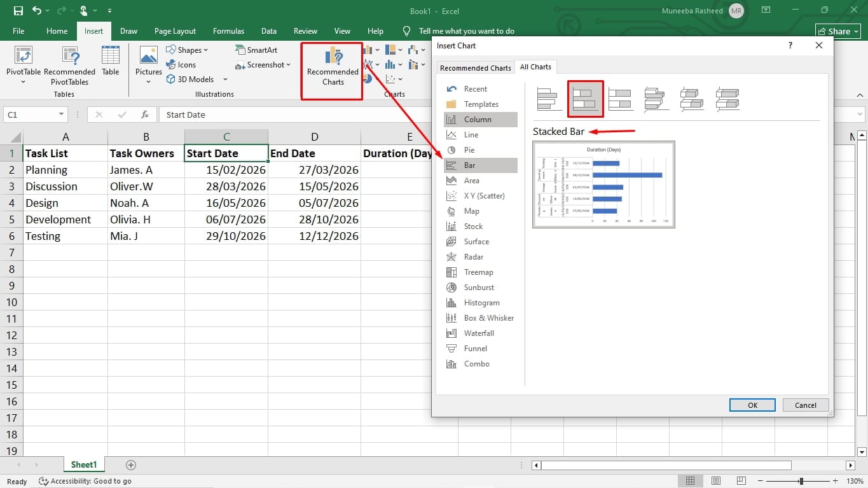Click the zoom out minus button
868x488 pixels.
tap(760, 482)
